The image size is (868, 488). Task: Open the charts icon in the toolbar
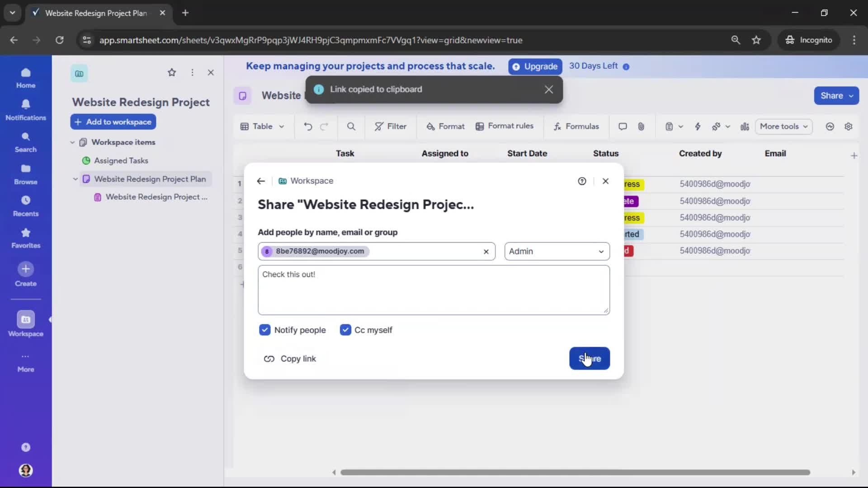pyautogui.click(x=744, y=127)
